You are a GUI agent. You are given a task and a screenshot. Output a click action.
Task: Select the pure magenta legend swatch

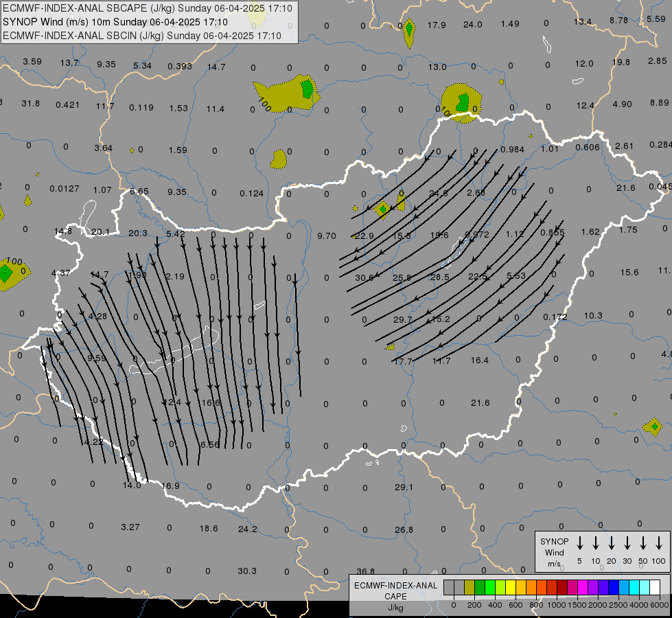583,588
